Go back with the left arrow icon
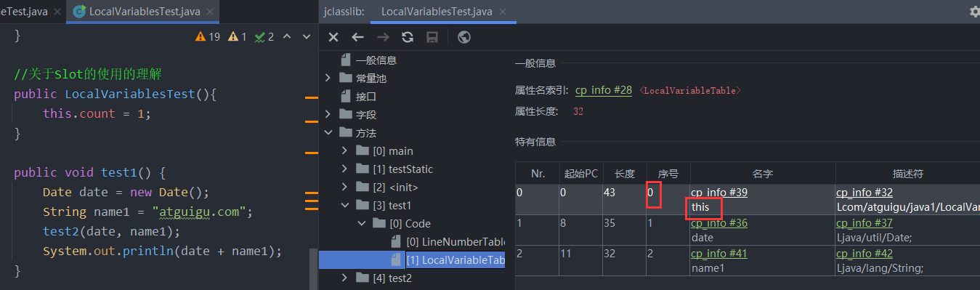The height and width of the screenshot is (290, 980). [x=357, y=37]
